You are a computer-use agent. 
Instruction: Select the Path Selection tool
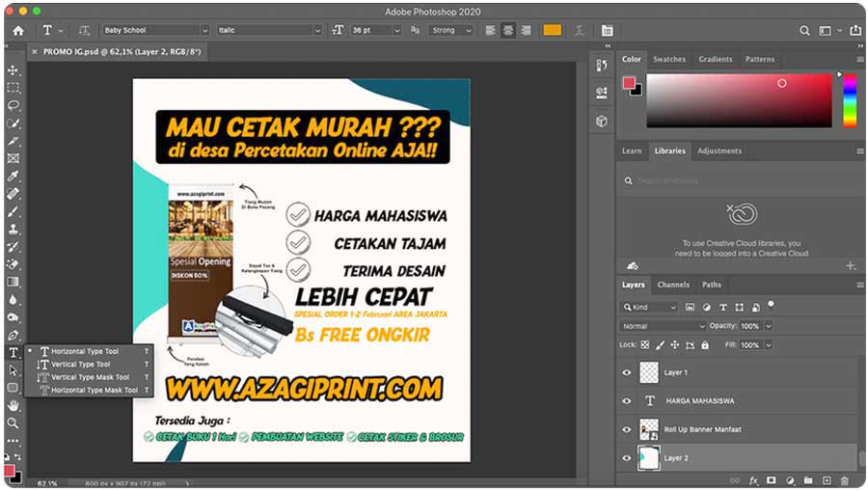tap(14, 370)
